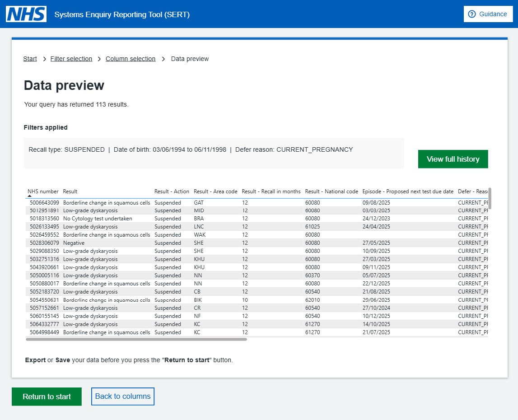Viewport: 518px width, 420px height.
Task: Click the table's vertical scrollbar thumb
Action: 490,199
